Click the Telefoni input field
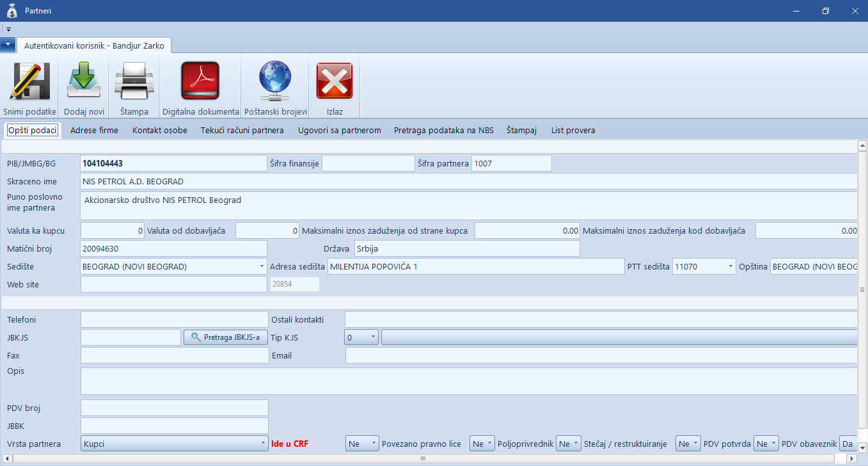 [x=175, y=319]
